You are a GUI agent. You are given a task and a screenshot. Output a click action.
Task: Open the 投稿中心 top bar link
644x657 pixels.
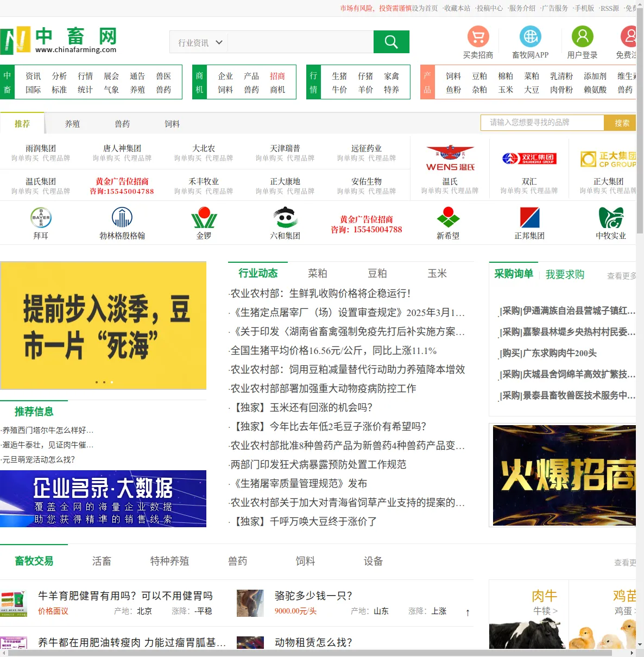pyautogui.click(x=490, y=8)
